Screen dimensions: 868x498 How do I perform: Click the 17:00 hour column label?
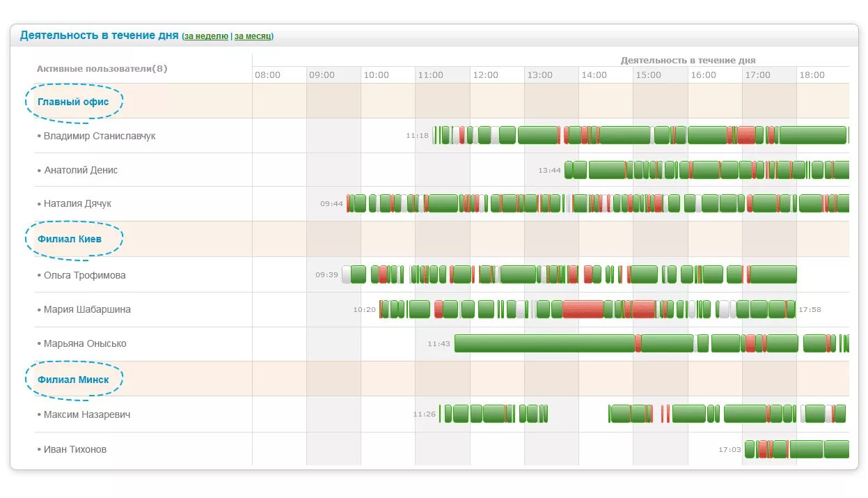tap(758, 75)
